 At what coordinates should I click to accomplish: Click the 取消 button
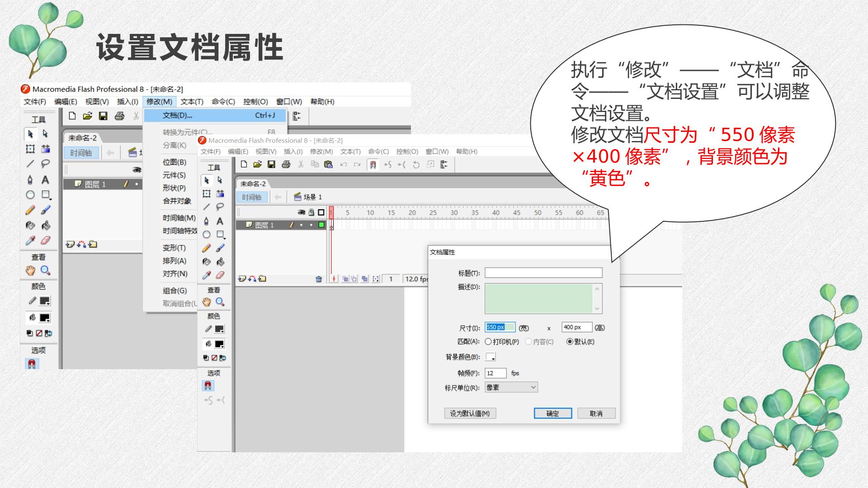pos(596,413)
